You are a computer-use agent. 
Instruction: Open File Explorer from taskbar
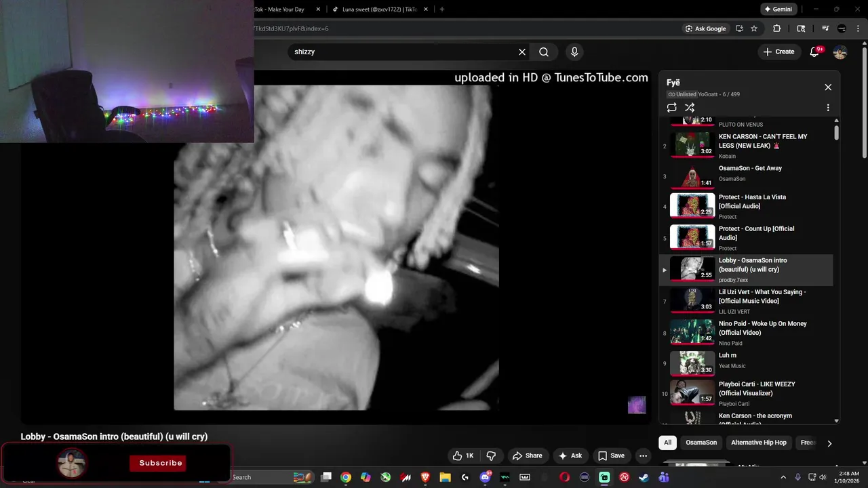click(x=445, y=477)
